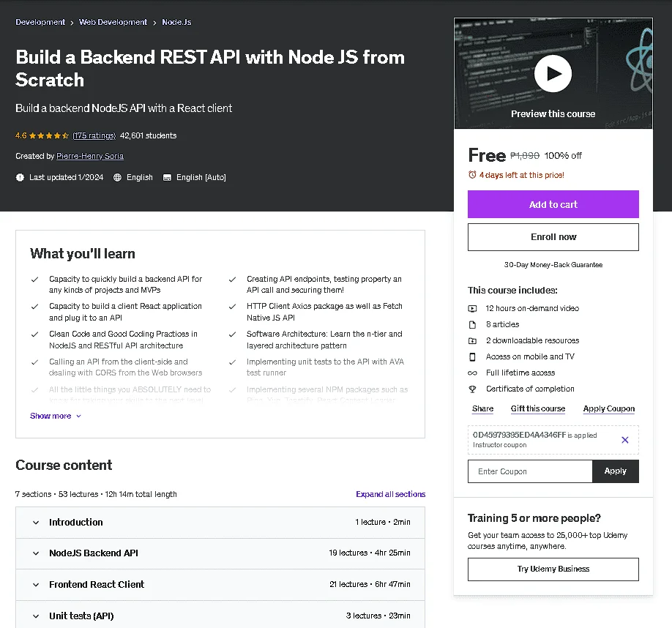Viewport: 672px width, 628px height.
Task: Click the mobile device access icon
Action: (x=472, y=357)
